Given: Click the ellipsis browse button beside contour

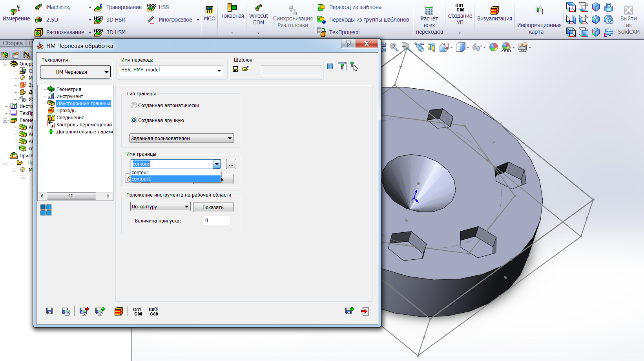Looking at the screenshot, I should [x=231, y=164].
